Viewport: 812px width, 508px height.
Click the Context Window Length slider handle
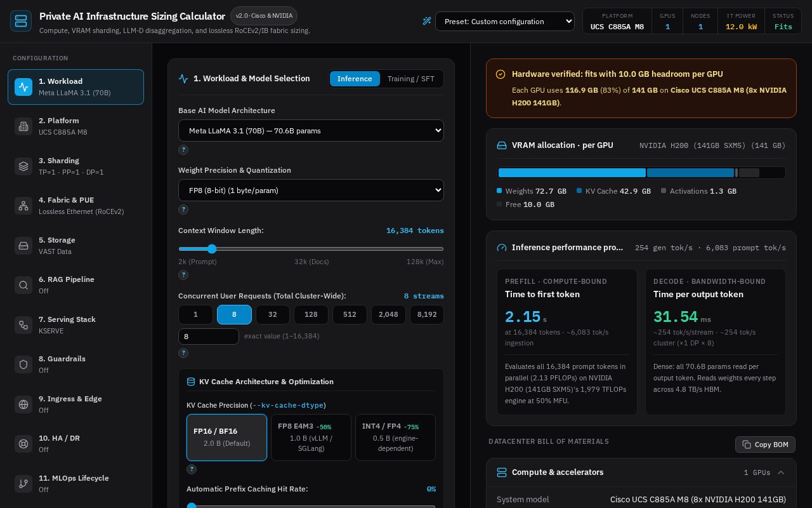click(x=212, y=249)
